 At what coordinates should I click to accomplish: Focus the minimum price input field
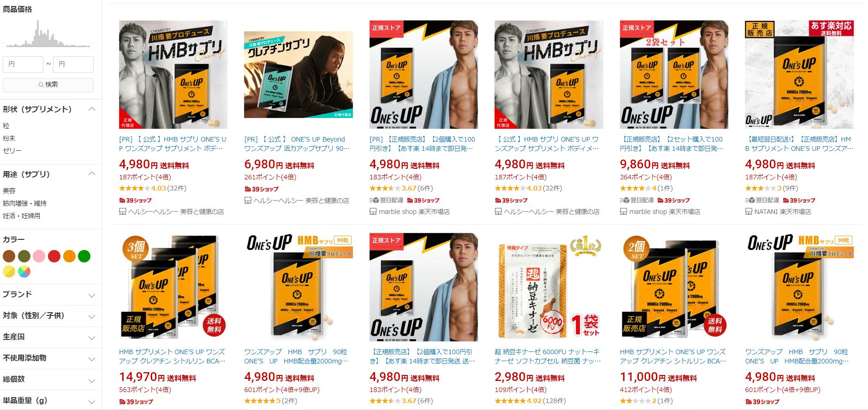pos(23,65)
